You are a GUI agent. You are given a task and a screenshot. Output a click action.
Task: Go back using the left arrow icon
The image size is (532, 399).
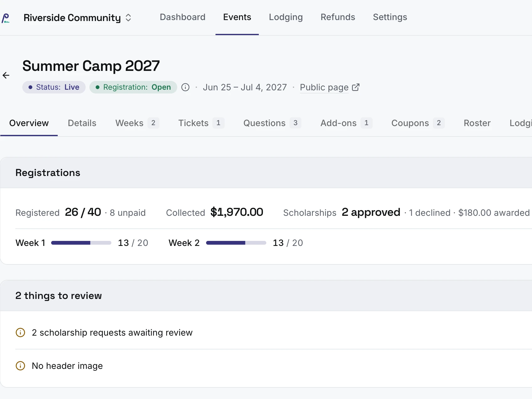tap(6, 75)
